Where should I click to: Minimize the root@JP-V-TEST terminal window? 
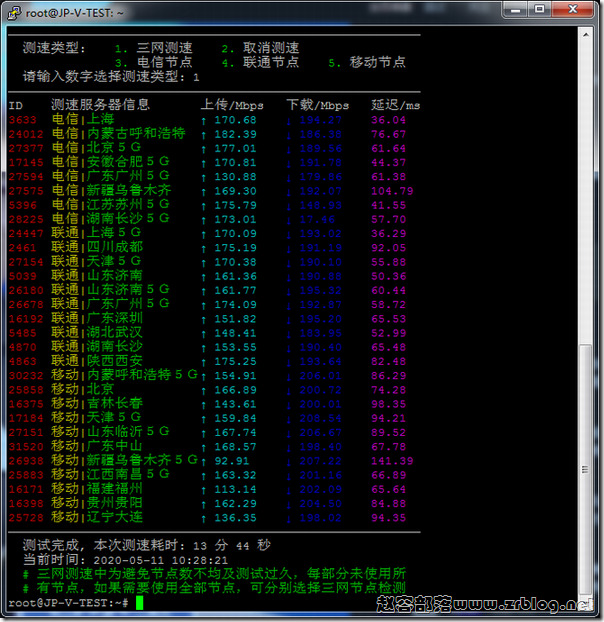pos(515,10)
